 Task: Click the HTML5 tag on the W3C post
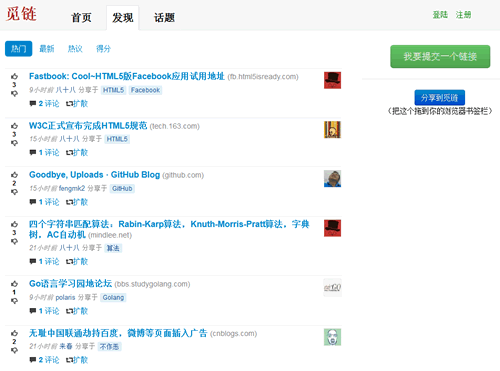coord(117,139)
